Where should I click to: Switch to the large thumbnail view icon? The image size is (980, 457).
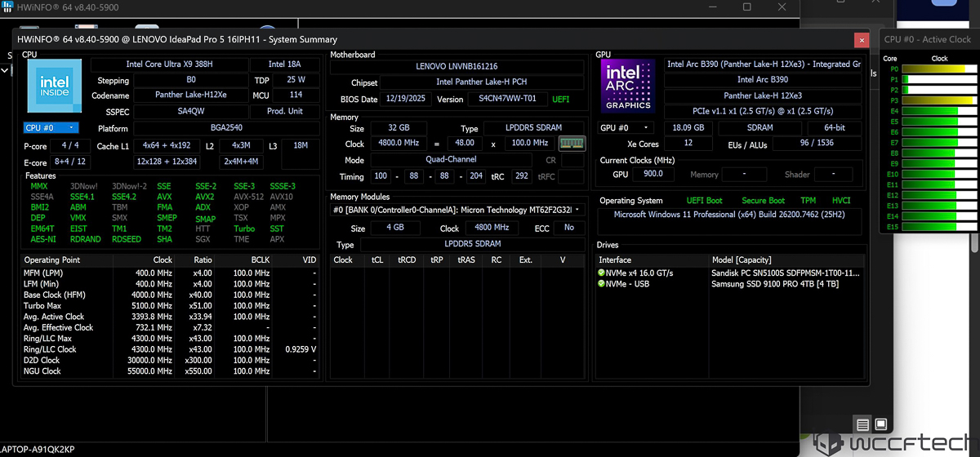(880, 424)
